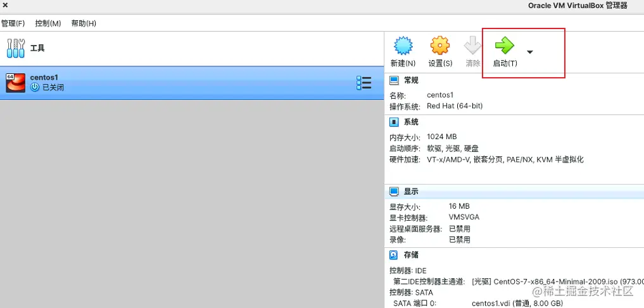Click the Red Hat (64-bit) OS value
644x308 pixels.
[x=455, y=106]
